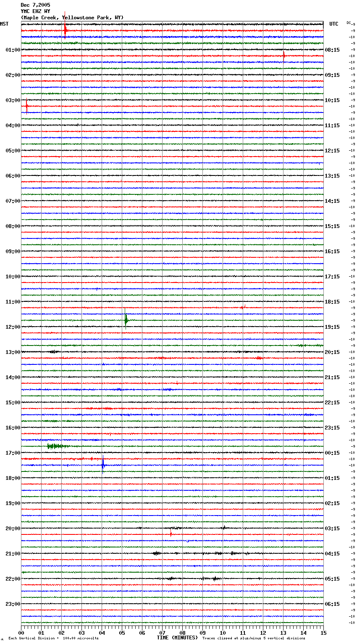Click the 02:15 UTC time label
This screenshot has height=644, width=357.
click(x=332, y=503)
